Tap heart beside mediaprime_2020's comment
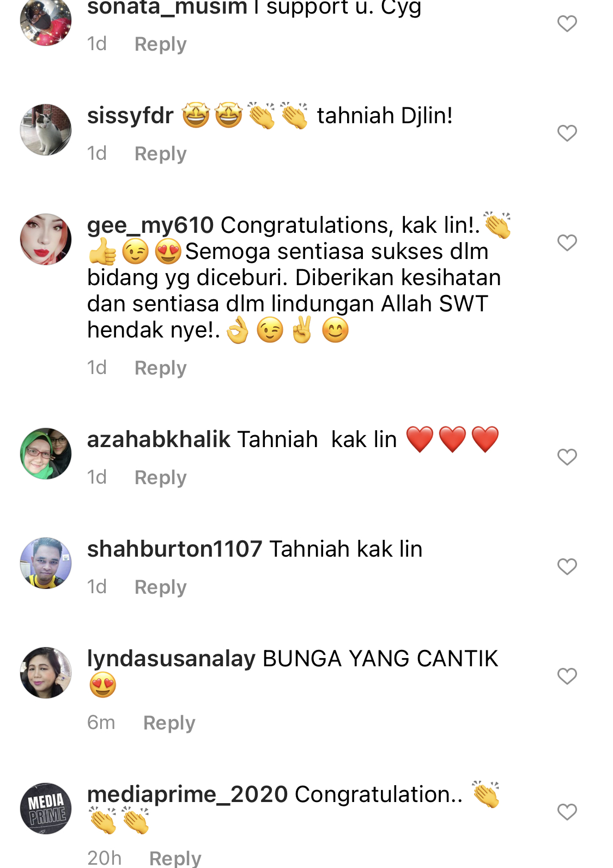This screenshot has width=613, height=868. [x=567, y=812]
